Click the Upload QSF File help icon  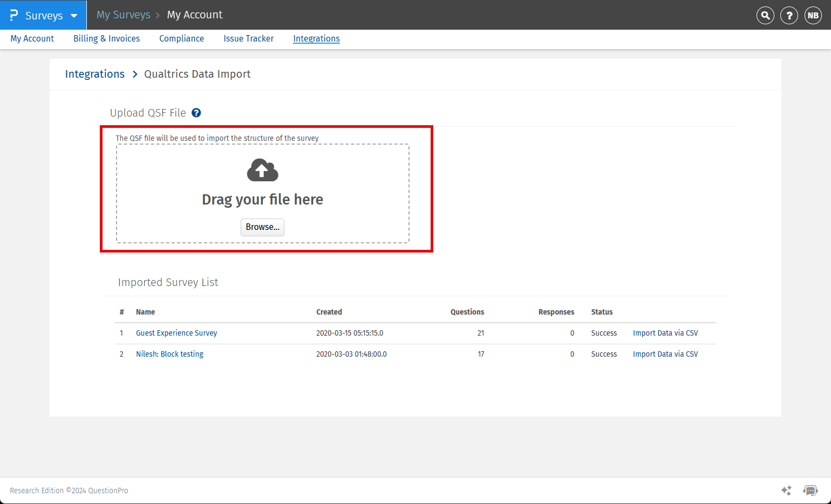[196, 113]
